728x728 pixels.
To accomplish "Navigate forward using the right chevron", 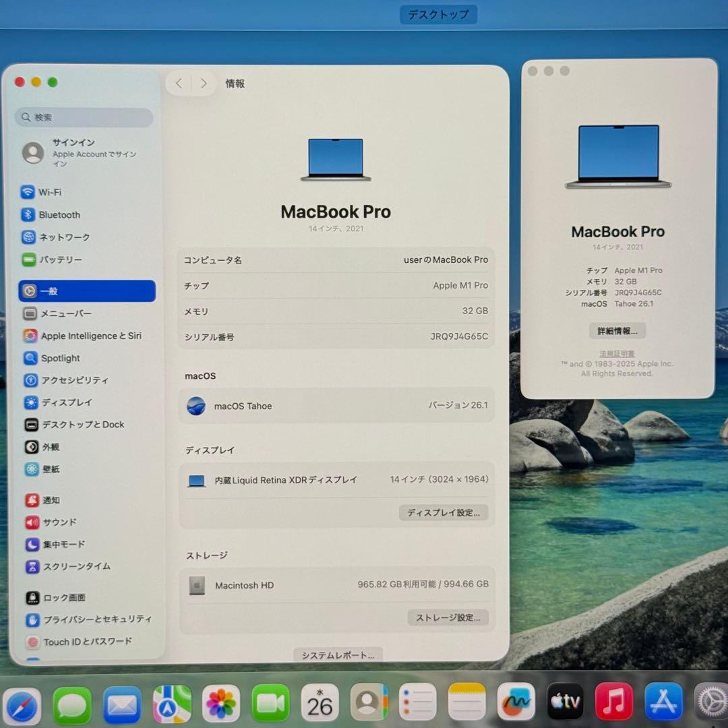I will (x=203, y=83).
